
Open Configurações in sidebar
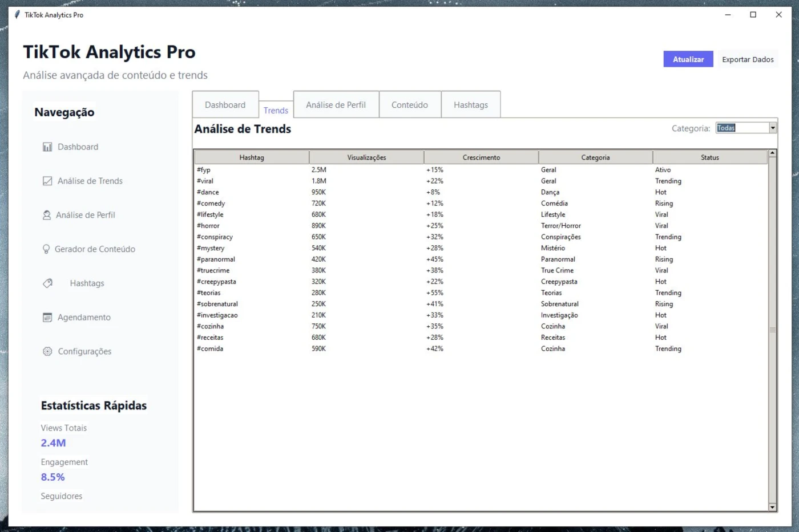point(84,352)
